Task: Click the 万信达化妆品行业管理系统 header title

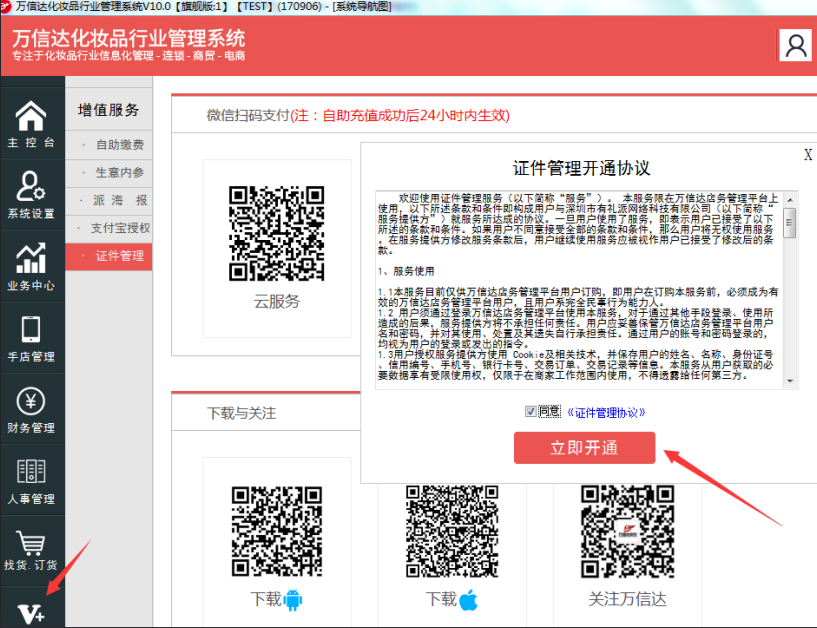Action: click(129, 39)
